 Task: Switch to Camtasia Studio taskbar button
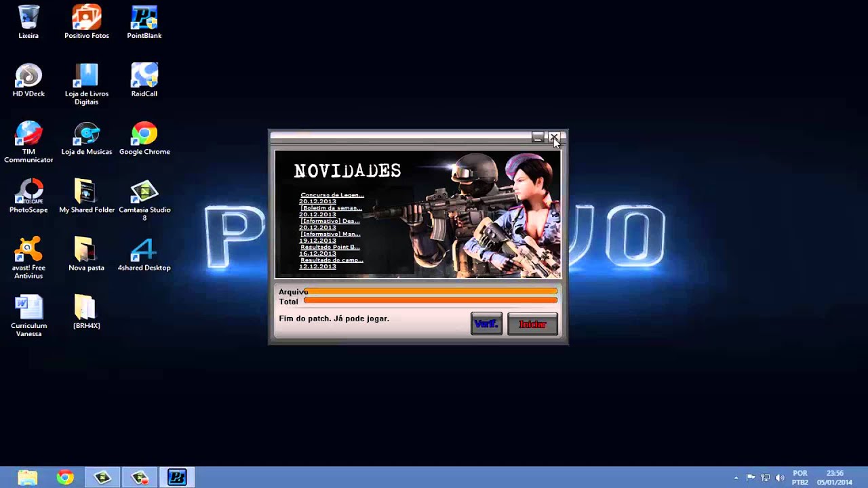point(102,477)
